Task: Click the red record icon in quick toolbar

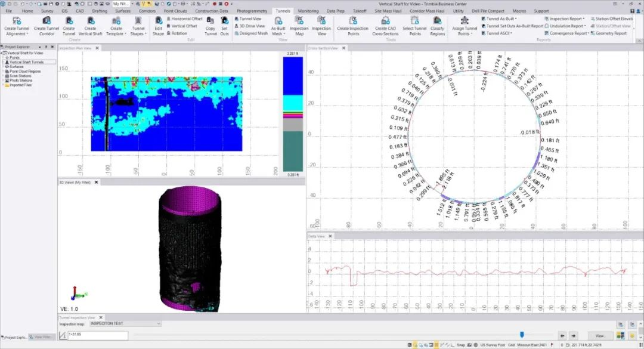Action: (x=215, y=4)
